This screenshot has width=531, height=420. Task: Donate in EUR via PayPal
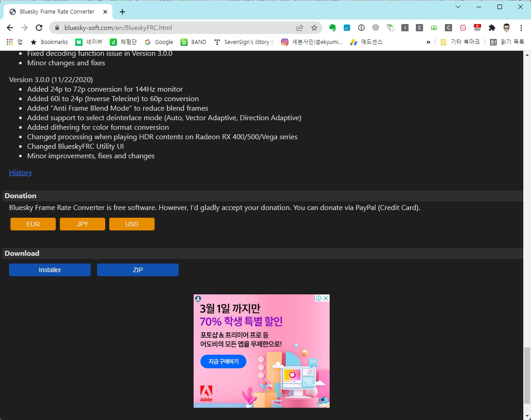coord(33,224)
